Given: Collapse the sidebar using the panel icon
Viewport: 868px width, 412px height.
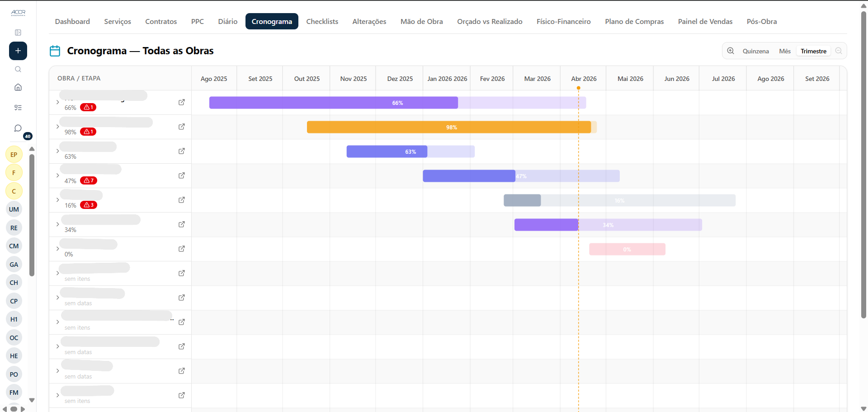Looking at the screenshot, I should pyautogui.click(x=18, y=33).
